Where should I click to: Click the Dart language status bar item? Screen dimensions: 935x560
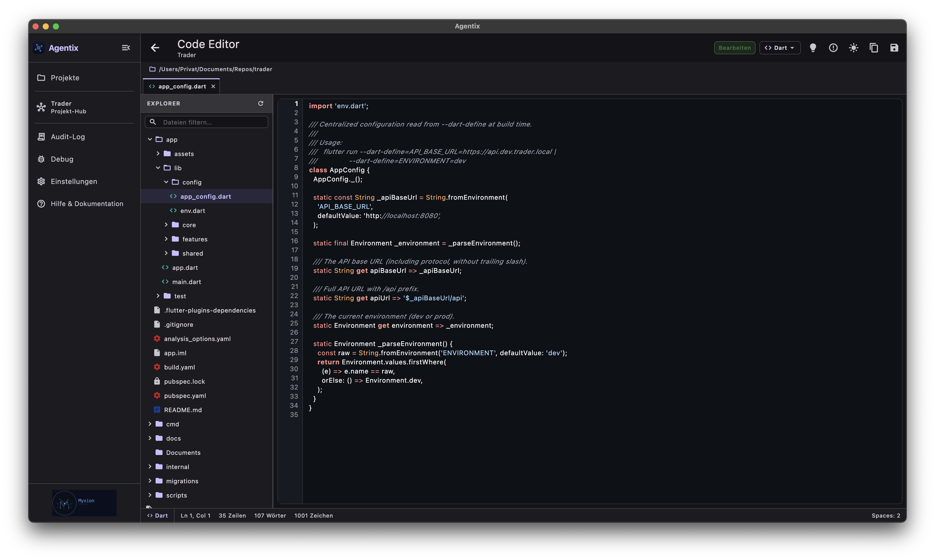pyautogui.click(x=157, y=516)
